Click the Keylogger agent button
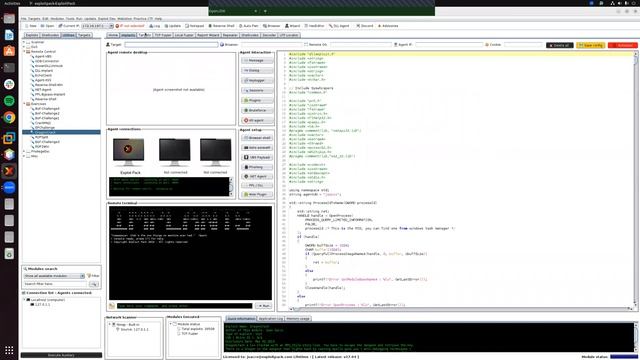This screenshot has height=360, width=640. coord(257,80)
